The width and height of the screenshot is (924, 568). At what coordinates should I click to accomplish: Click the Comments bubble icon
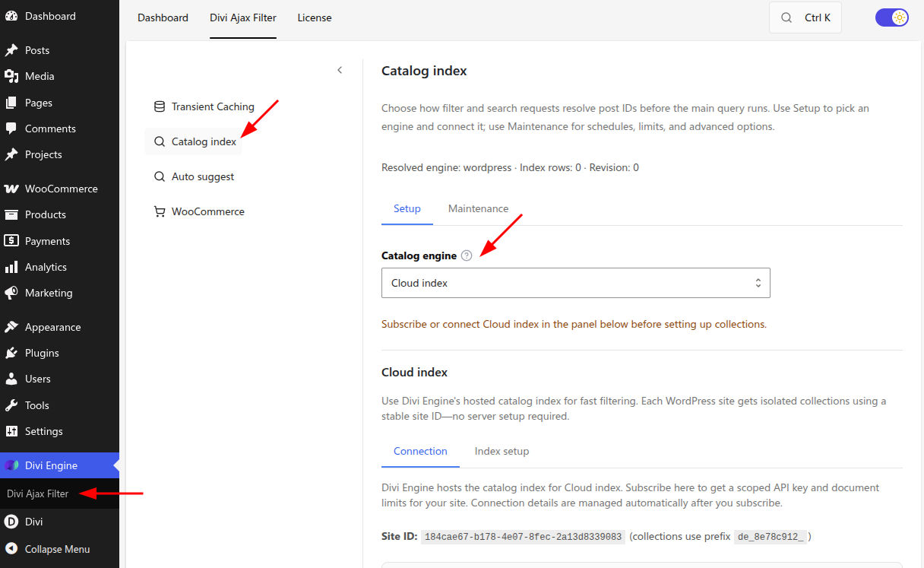pos(11,129)
